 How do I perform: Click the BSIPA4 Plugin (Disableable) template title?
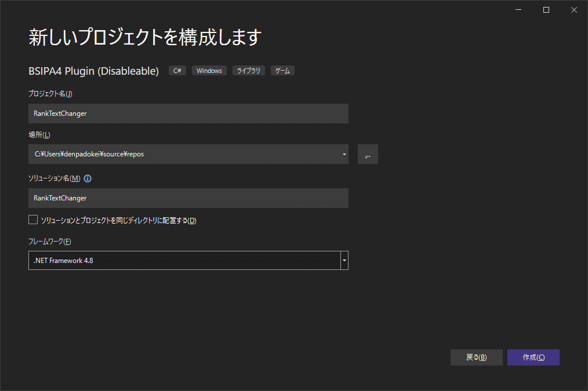[94, 71]
